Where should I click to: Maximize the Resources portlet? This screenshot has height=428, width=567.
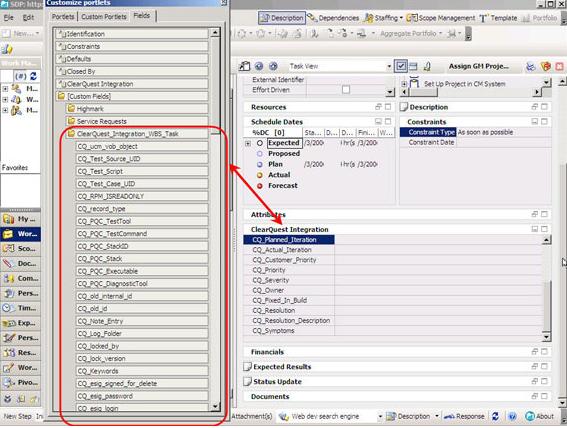[x=388, y=107]
